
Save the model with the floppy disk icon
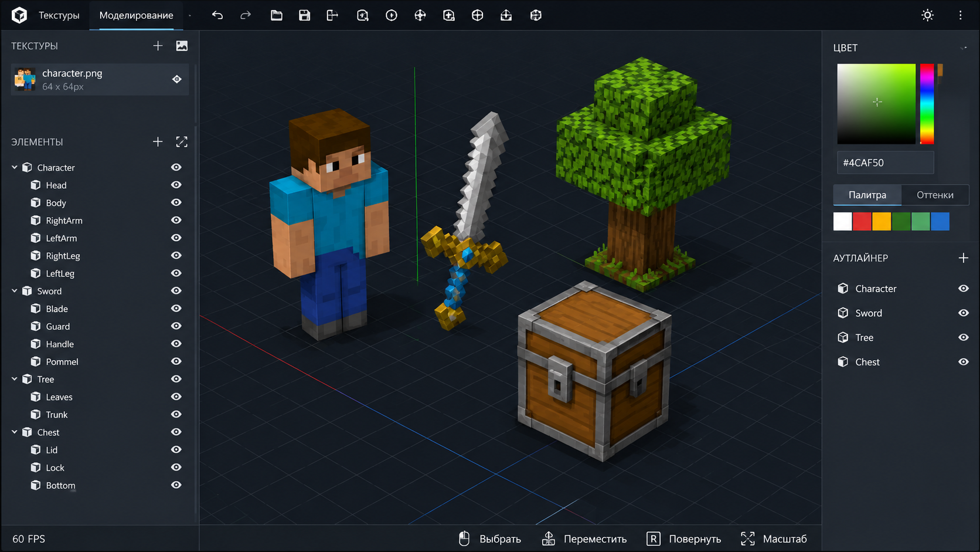[304, 15]
